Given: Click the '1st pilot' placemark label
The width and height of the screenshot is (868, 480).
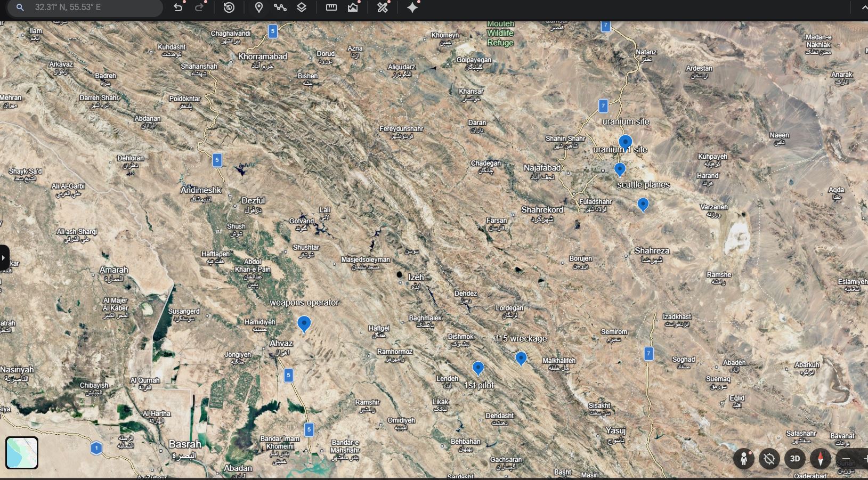Looking at the screenshot, I should point(479,385).
